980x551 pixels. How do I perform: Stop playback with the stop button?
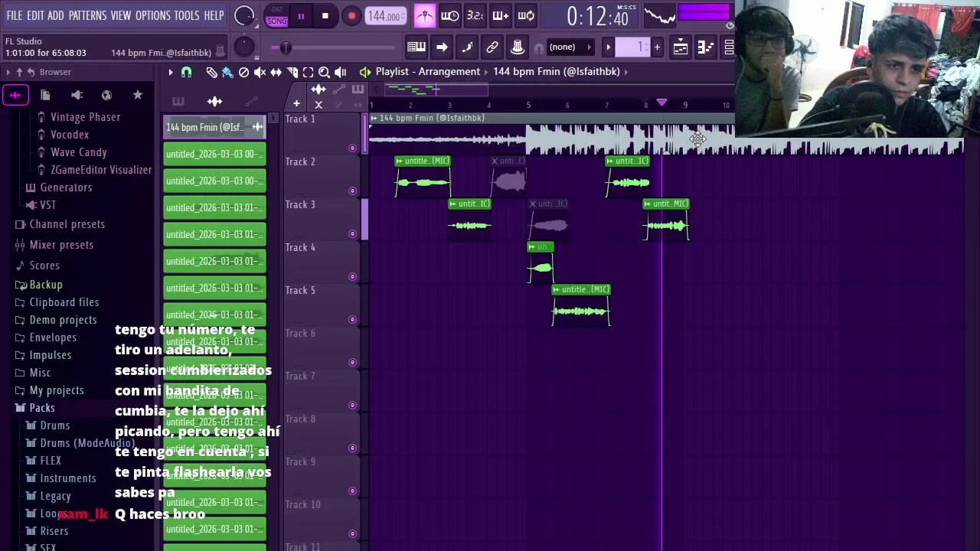click(x=325, y=16)
